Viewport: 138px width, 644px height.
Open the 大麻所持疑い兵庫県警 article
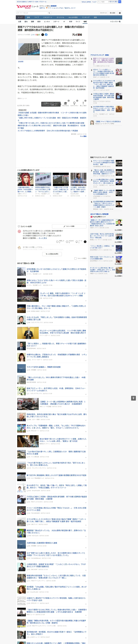click(x=42, y=543)
